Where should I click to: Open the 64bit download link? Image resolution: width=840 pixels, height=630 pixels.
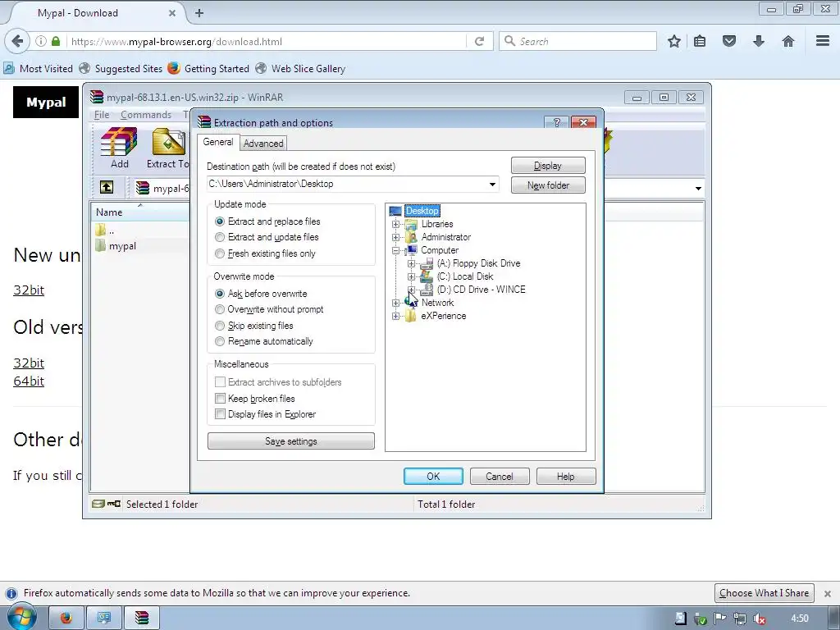tap(29, 381)
